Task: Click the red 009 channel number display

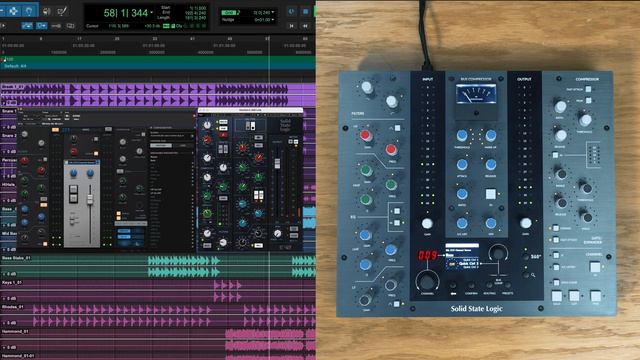Action: [427, 256]
